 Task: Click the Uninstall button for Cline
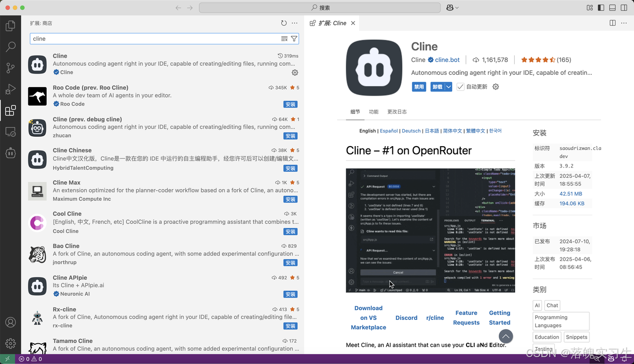click(437, 87)
